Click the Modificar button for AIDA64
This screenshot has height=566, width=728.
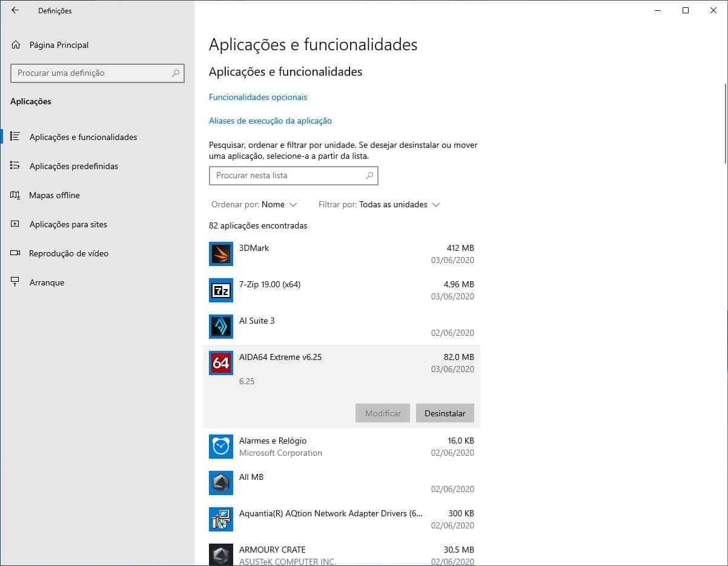point(383,413)
